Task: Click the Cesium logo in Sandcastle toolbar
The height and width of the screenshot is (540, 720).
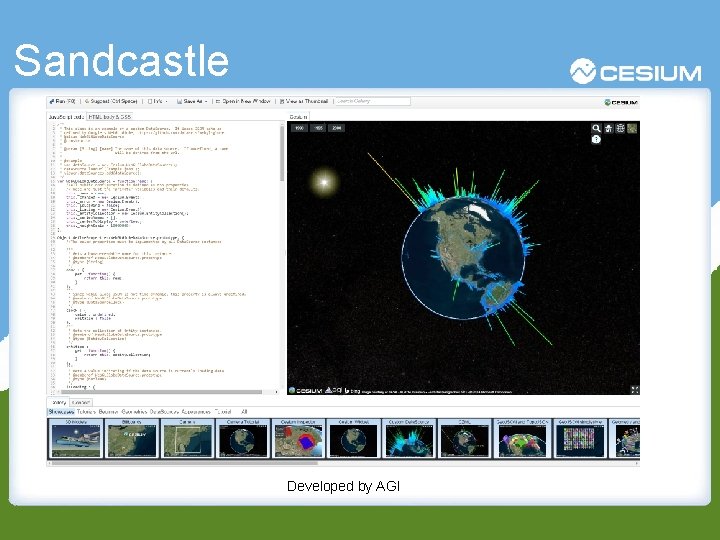Action: click(x=621, y=102)
